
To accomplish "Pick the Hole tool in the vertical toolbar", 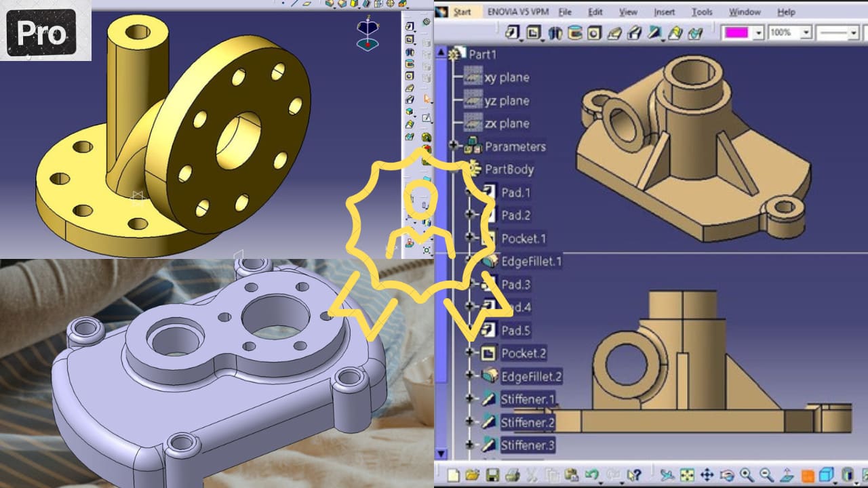I will pos(410,75).
